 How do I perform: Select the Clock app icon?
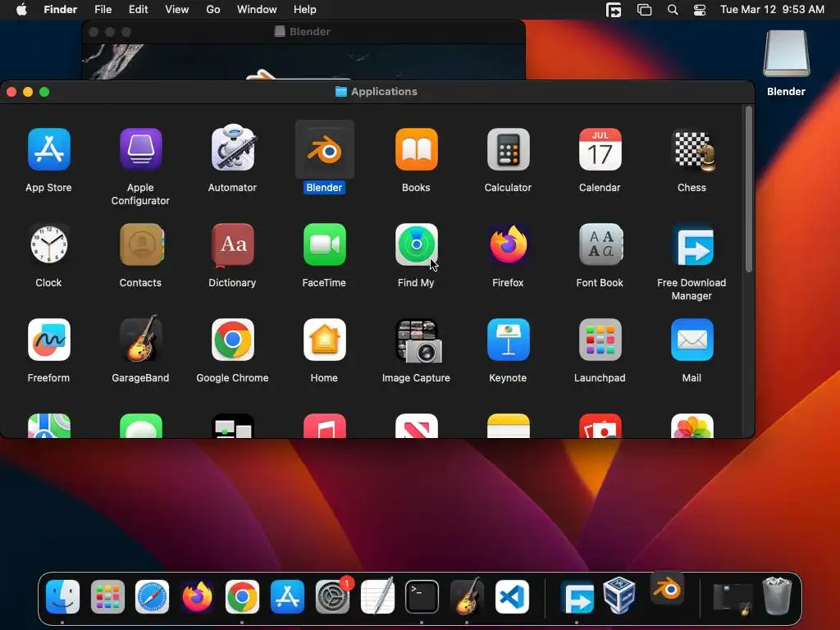(x=48, y=244)
